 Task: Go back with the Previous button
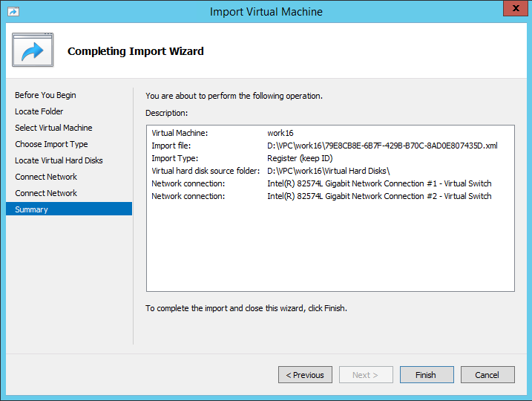[x=305, y=375]
